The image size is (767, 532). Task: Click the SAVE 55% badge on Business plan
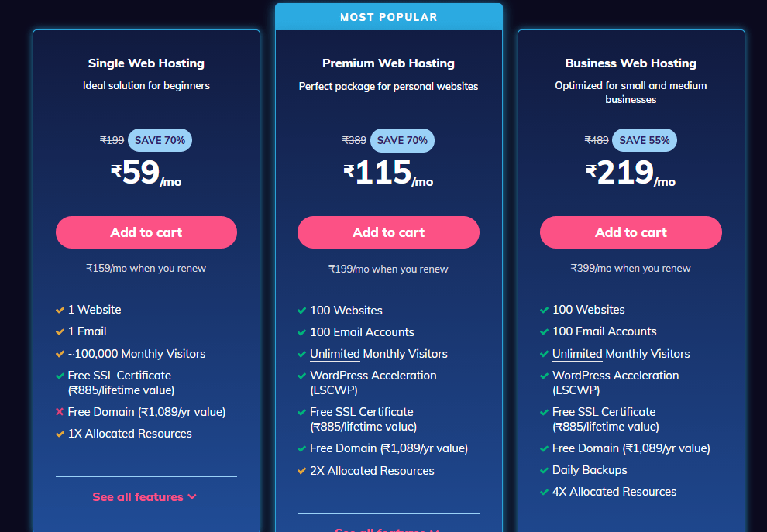tap(644, 140)
